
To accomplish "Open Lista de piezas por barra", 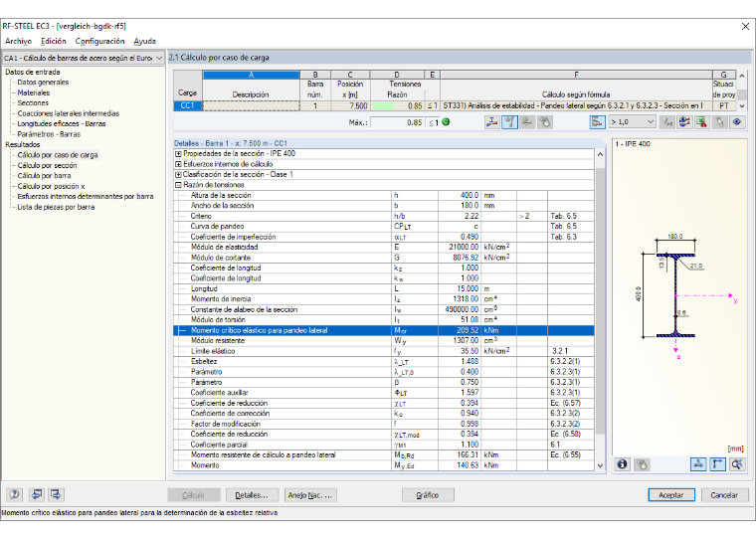I will pos(56,207).
